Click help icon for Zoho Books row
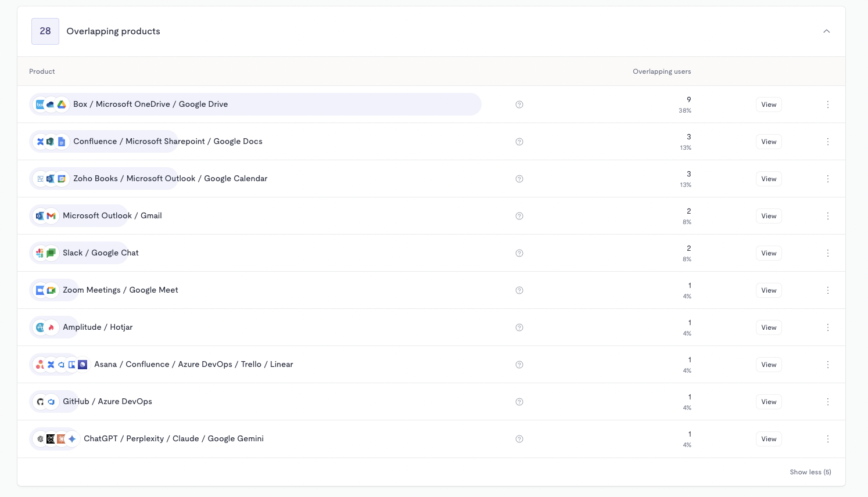The image size is (868, 497). (519, 179)
